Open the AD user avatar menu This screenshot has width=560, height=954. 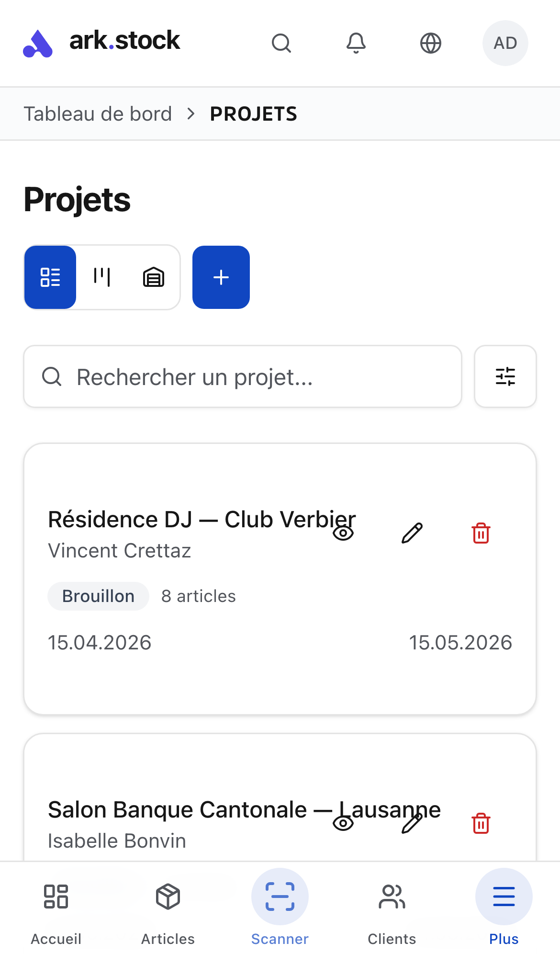tap(505, 43)
